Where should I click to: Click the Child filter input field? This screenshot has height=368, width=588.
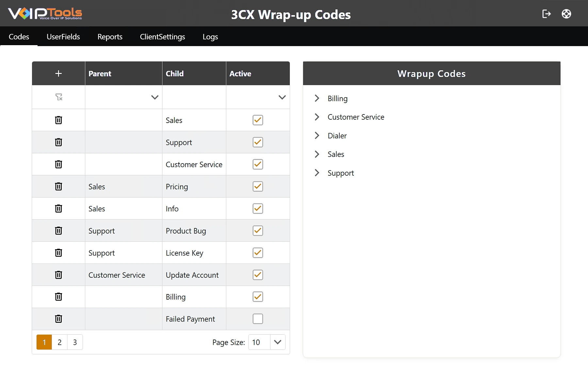point(194,97)
